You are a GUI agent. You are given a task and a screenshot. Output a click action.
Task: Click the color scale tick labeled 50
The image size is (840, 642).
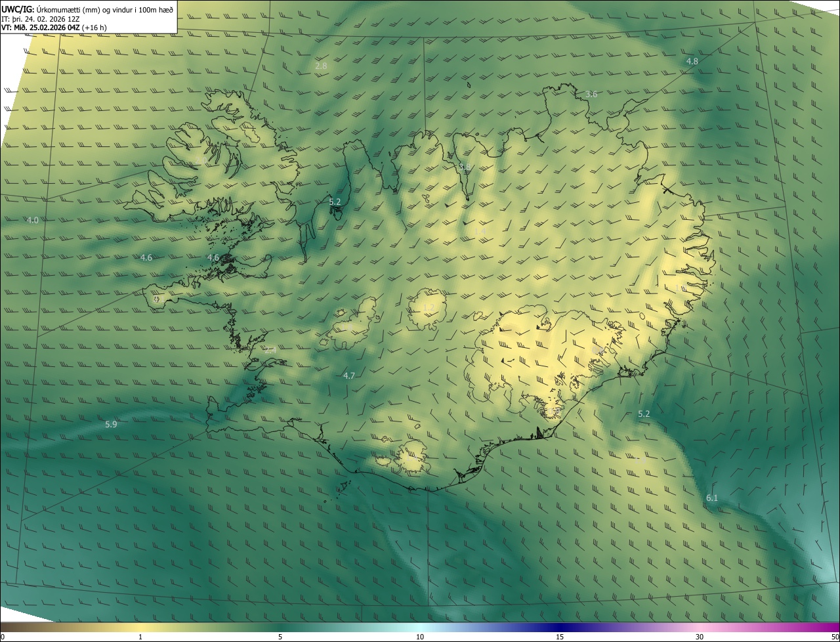coord(835,637)
